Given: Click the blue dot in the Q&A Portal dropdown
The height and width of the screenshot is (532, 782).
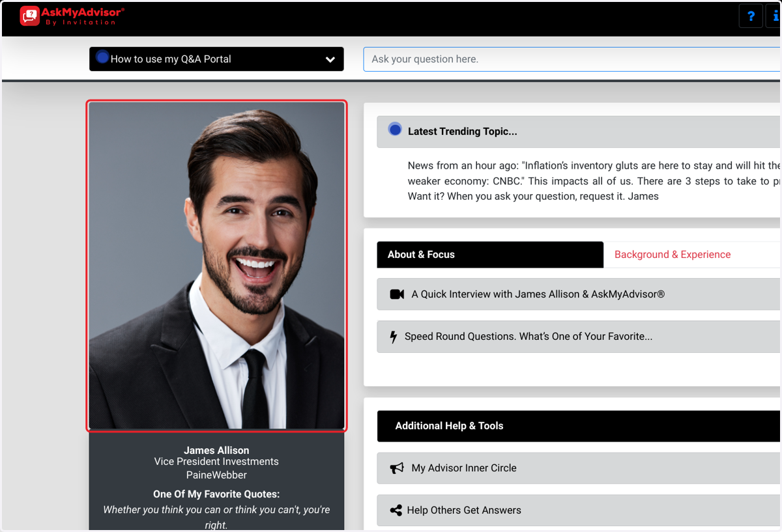Looking at the screenshot, I should click(x=102, y=57).
